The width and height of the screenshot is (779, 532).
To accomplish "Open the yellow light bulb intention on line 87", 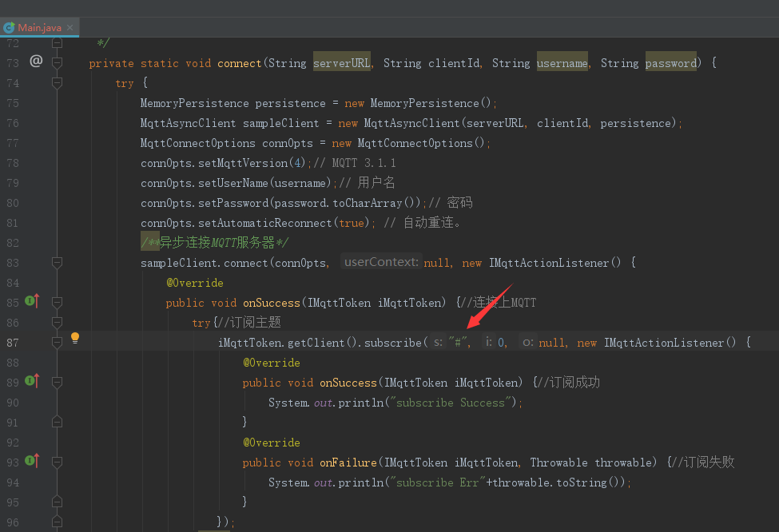I will [75, 338].
